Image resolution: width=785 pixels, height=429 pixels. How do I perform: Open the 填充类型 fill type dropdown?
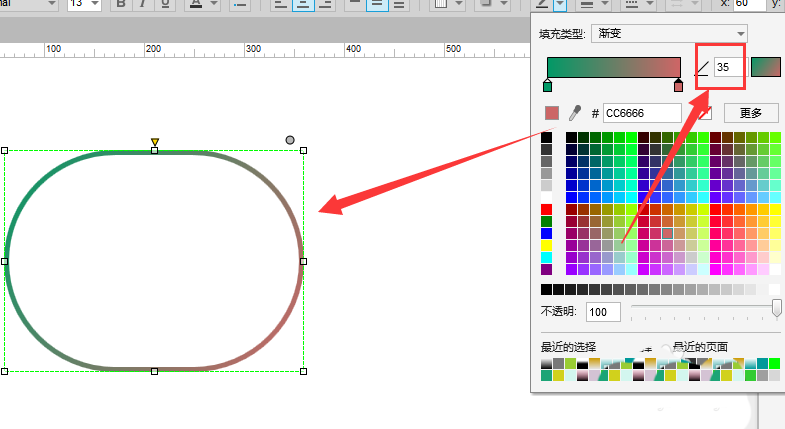tap(669, 34)
